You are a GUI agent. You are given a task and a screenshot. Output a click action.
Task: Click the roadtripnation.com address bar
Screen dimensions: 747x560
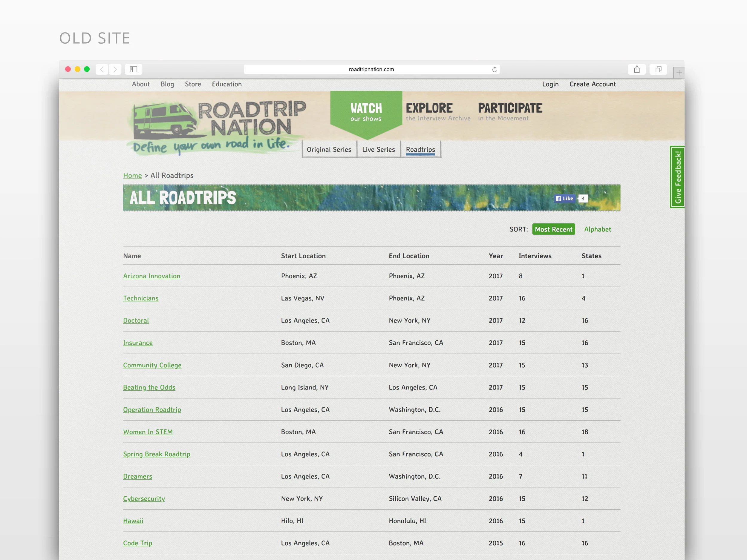(371, 69)
